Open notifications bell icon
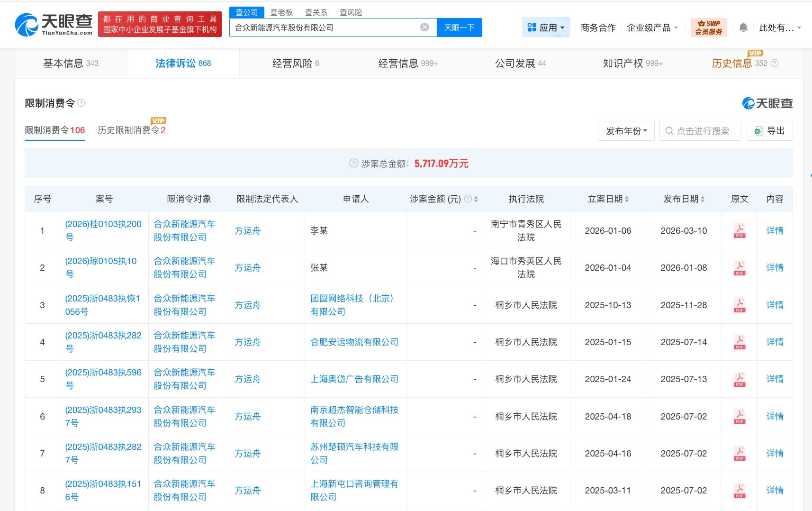Screen dimensions: 812x511 (x=743, y=28)
